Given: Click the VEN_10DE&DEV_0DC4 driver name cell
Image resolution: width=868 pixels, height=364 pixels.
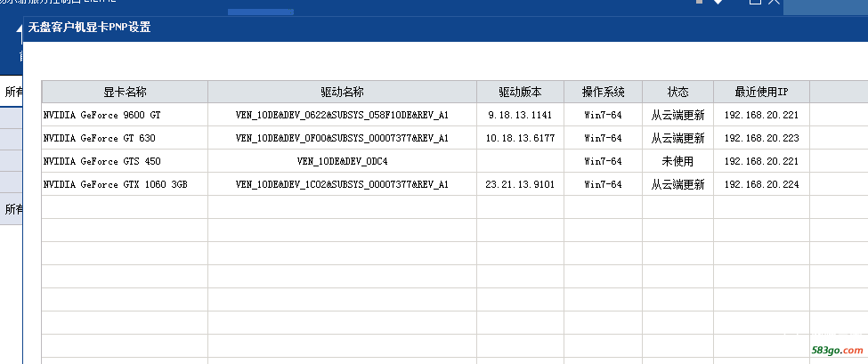Looking at the screenshot, I should [x=342, y=161].
